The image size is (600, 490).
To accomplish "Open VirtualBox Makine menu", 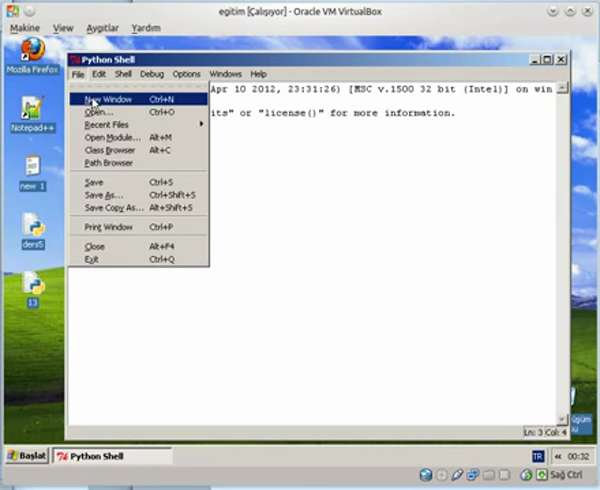I will click(25, 28).
